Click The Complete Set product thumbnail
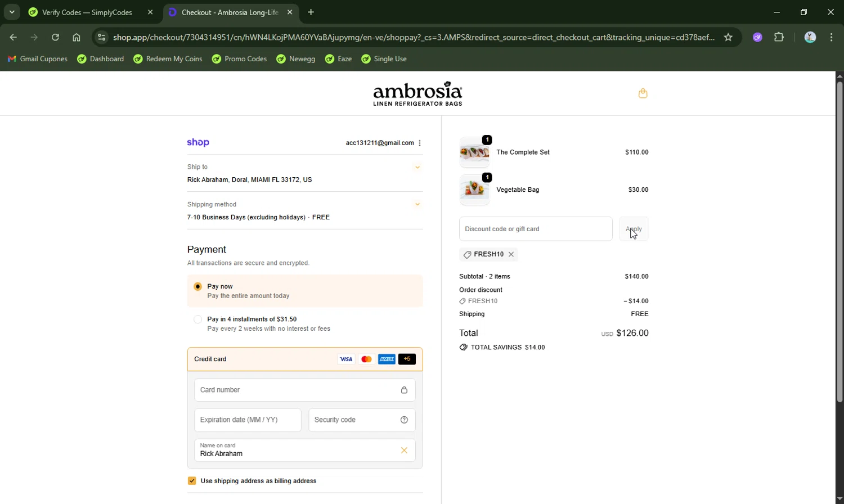This screenshot has height=504, width=844. pos(474,152)
